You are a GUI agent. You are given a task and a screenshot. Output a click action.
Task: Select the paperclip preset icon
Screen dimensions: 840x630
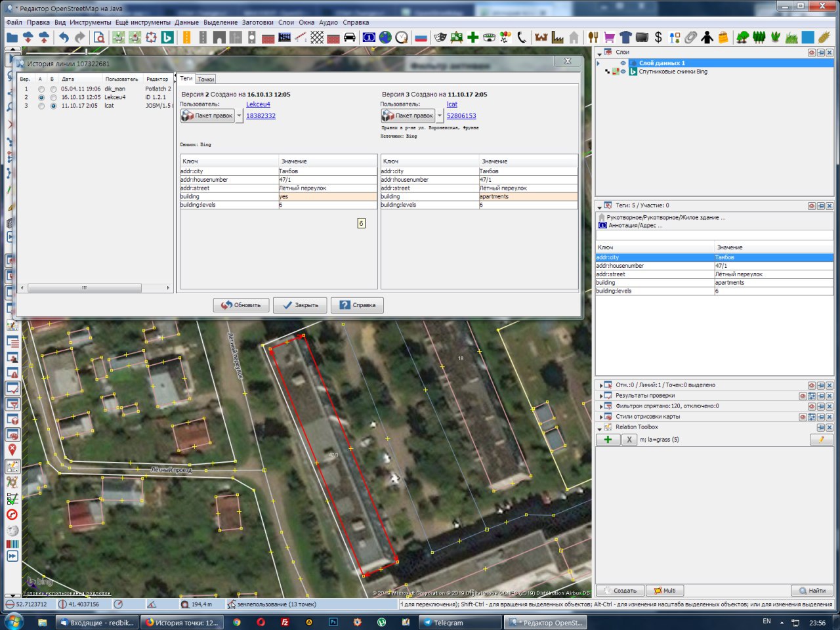click(x=690, y=37)
